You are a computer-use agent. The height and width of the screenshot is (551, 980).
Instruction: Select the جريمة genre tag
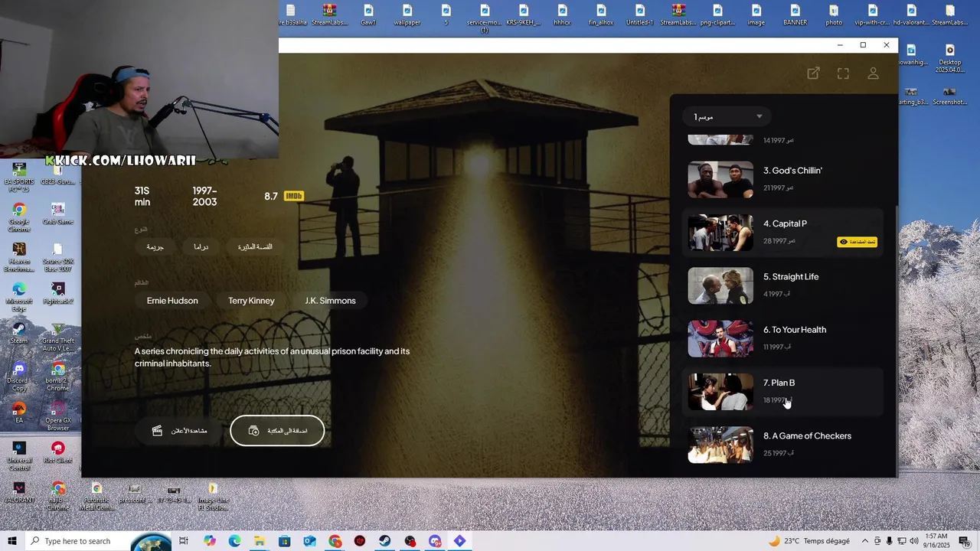click(155, 247)
